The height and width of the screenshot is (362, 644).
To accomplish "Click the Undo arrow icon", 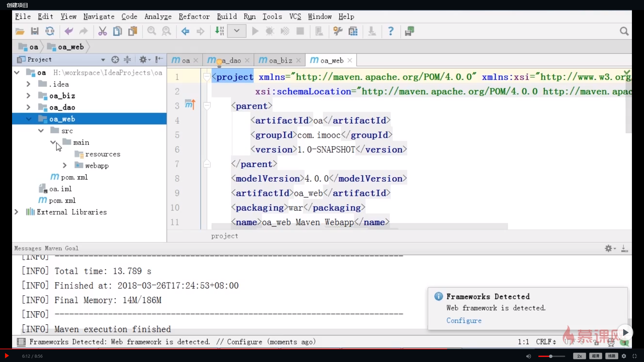I will [x=69, y=32].
